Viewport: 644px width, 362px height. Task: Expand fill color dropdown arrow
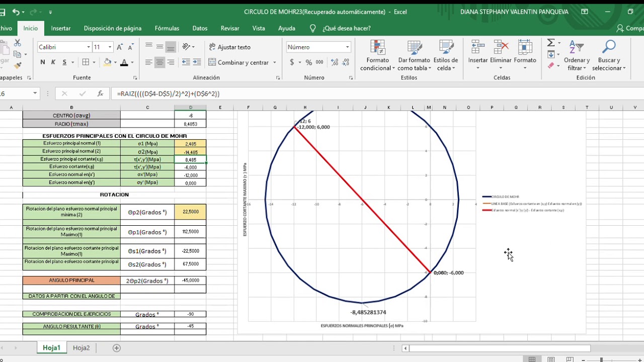(x=115, y=62)
